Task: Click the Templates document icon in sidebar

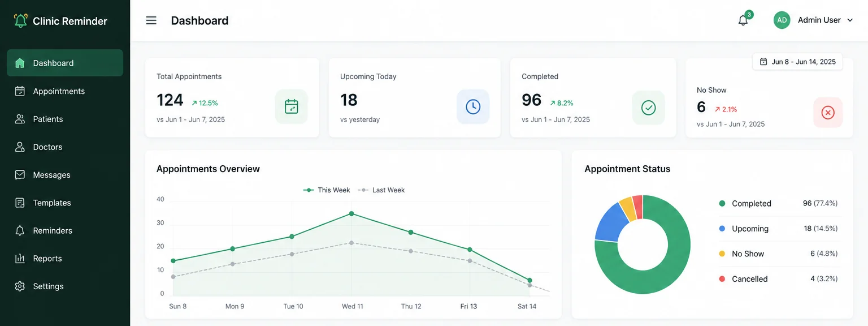Action: (x=20, y=203)
